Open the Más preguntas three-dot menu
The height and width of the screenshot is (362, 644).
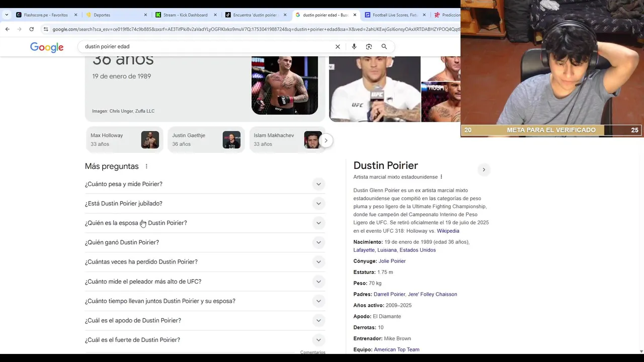pos(146,166)
